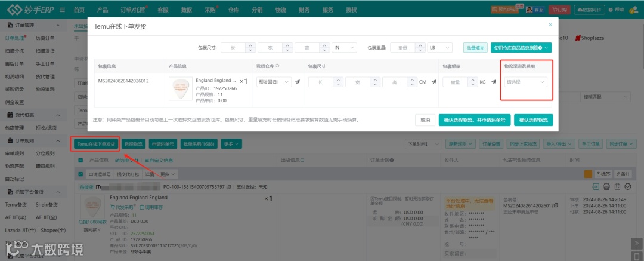The width and height of the screenshot is (644, 261).
Task: Open the IN size unit dropdown
Action: click(x=344, y=48)
